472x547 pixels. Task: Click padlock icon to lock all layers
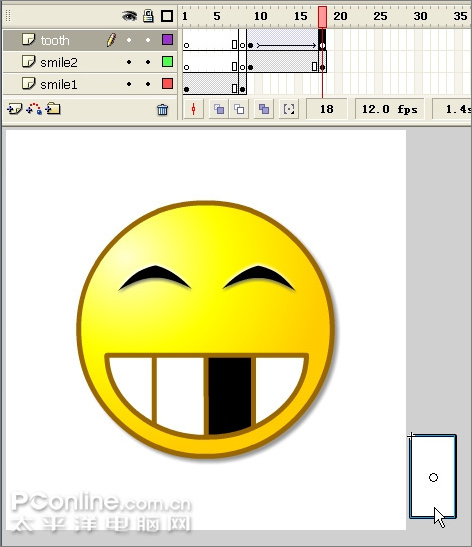pyautogui.click(x=148, y=16)
